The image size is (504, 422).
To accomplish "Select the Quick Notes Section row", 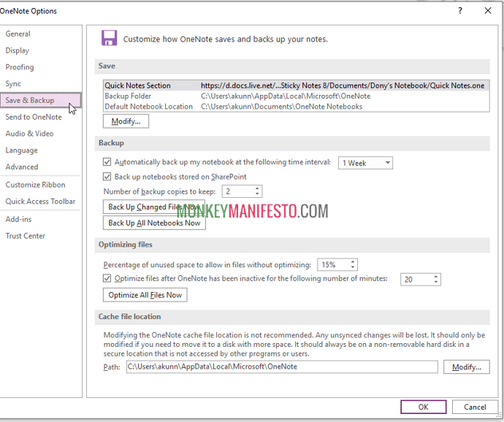I will click(x=296, y=85).
